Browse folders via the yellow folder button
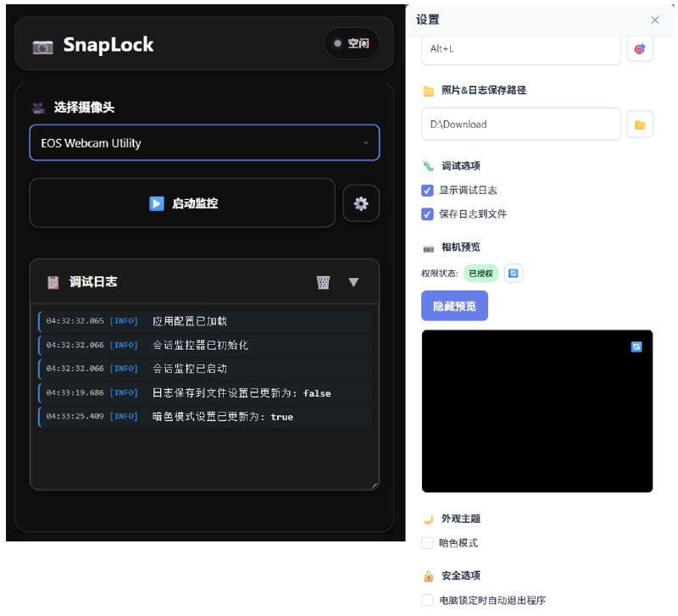The width and height of the screenshot is (678, 616). coord(641,124)
